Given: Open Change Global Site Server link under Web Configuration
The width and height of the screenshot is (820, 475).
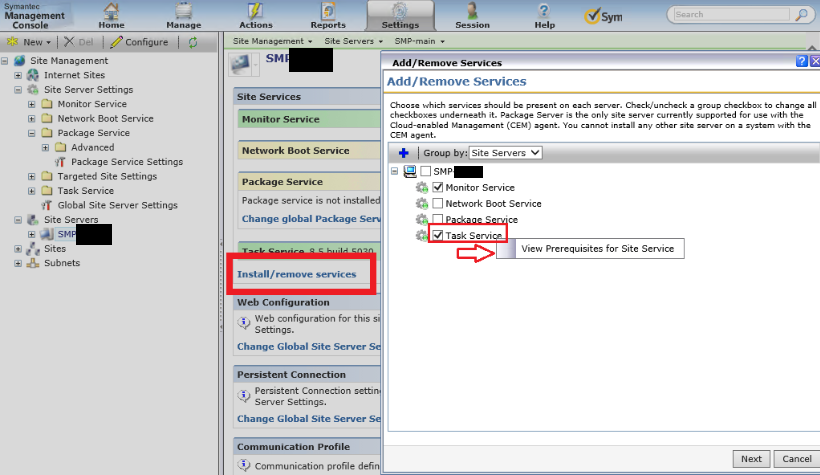Looking at the screenshot, I should [x=309, y=346].
